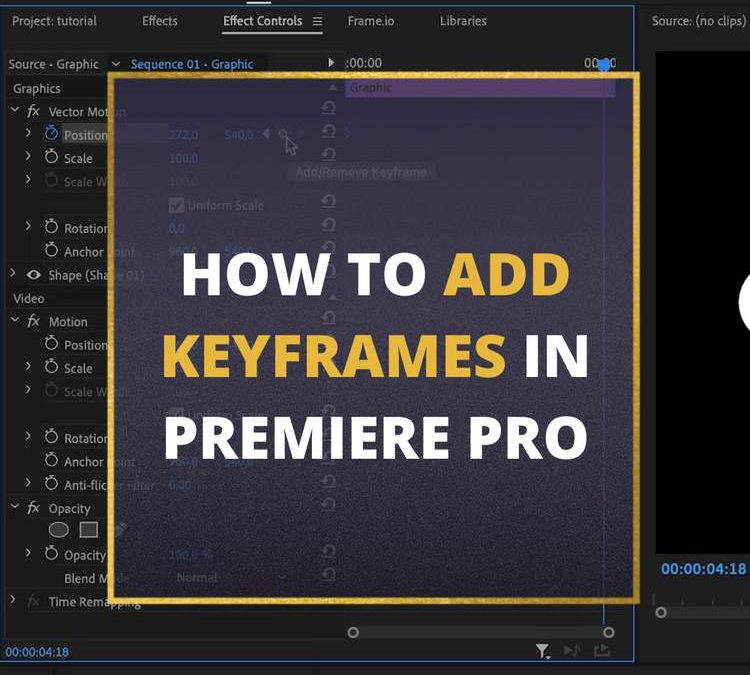750x675 pixels.
Task: Switch to the Frame.io tab
Action: point(371,21)
